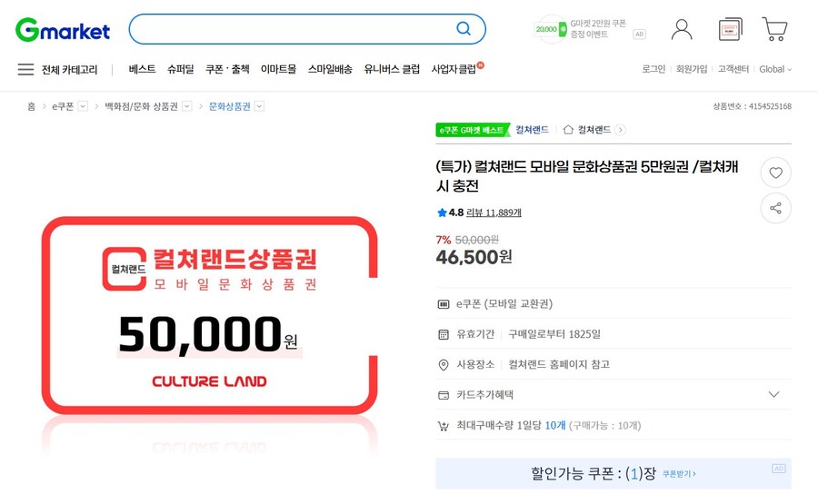Click the share icon button
The height and width of the screenshot is (504, 818).
tap(776, 209)
